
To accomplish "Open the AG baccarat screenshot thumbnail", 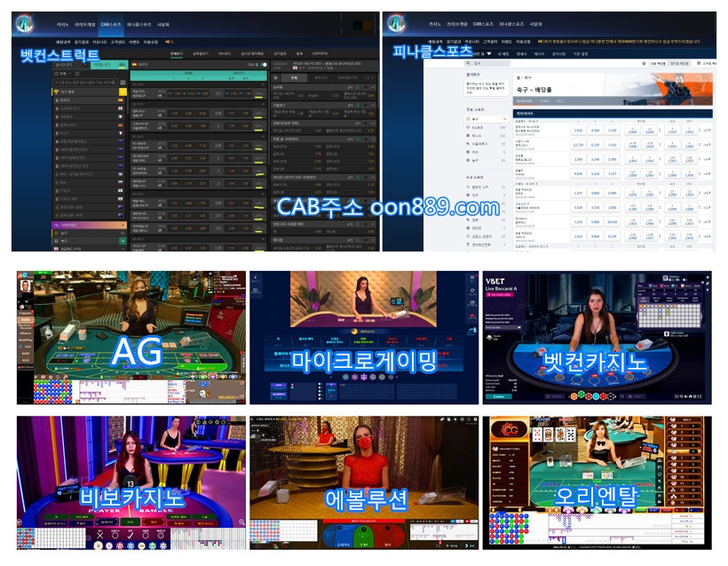I will pyautogui.click(x=131, y=338).
